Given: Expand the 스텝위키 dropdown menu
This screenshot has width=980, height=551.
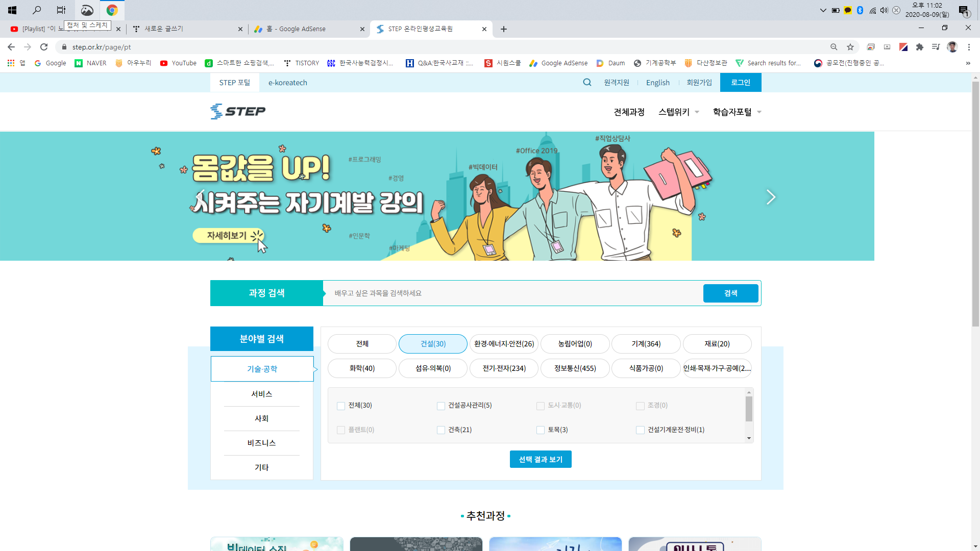Looking at the screenshot, I should tap(678, 112).
